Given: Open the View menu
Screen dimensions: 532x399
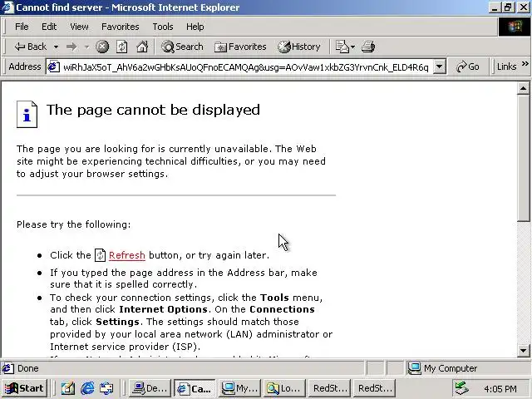Looking at the screenshot, I should [x=79, y=27].
